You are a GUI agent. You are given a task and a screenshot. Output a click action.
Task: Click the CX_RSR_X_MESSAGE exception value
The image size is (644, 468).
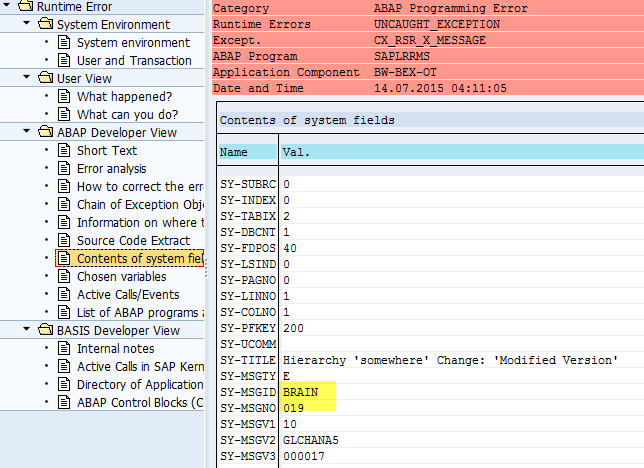[430, 40]
